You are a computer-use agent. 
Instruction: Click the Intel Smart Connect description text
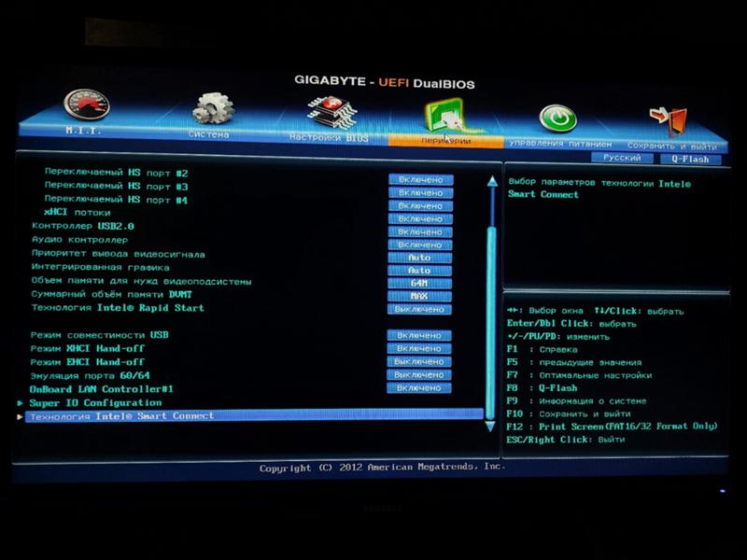pos(599,189)
